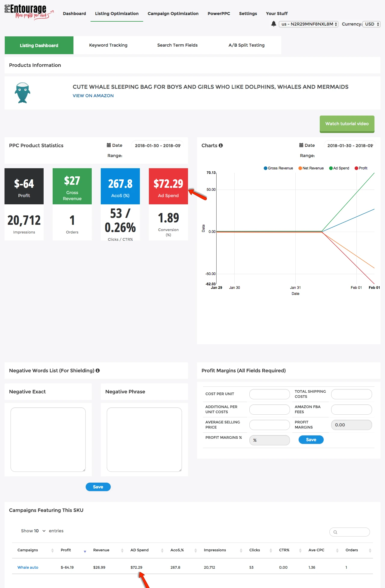Open the Whale auto campaign link
385x588 pixels.
coord(28,567)
